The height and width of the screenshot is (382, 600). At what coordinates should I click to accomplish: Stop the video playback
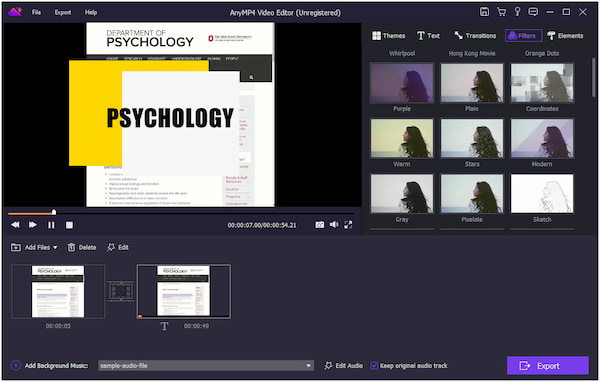[x=69, y=225]
